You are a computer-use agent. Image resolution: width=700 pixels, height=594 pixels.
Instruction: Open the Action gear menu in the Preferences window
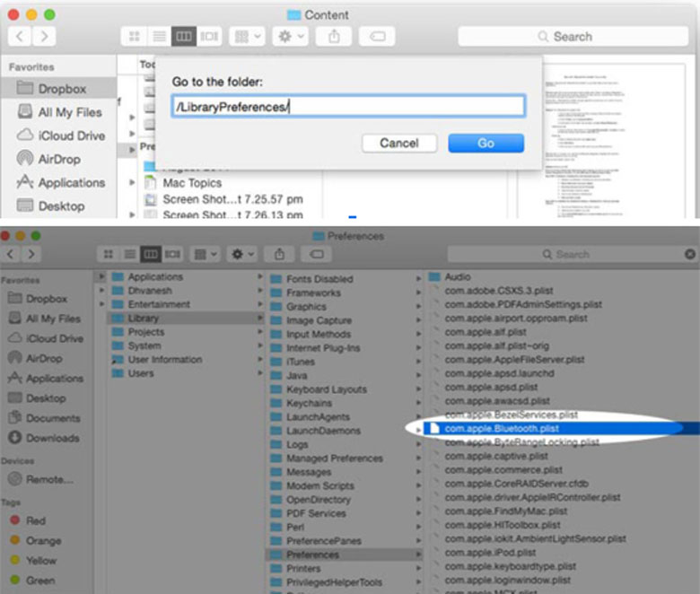242,255
